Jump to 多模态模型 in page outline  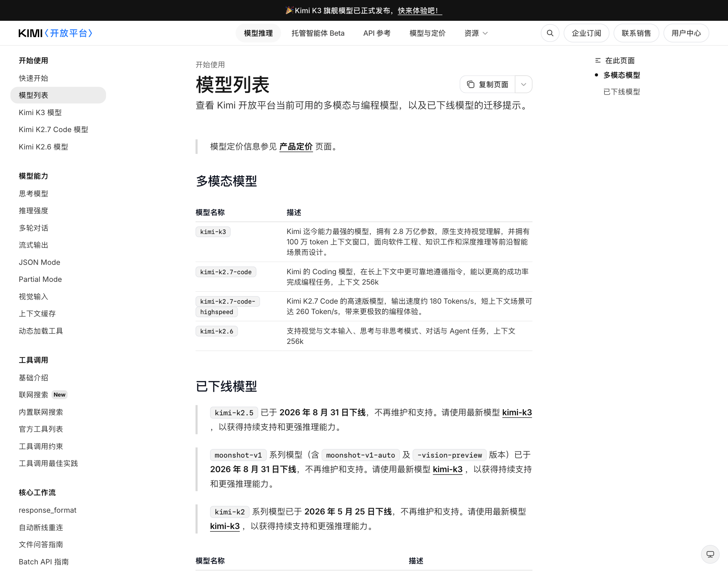tap(622, 75)
